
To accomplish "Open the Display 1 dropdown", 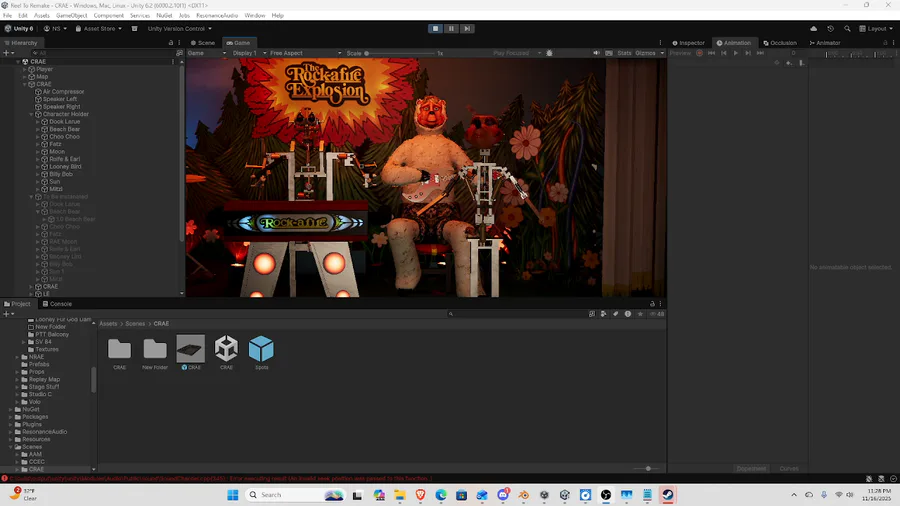I will (249, 53).
